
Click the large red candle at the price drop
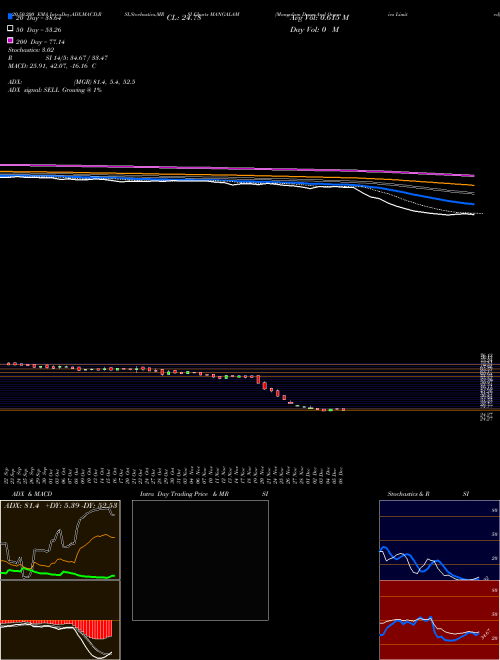click(258, 379)
